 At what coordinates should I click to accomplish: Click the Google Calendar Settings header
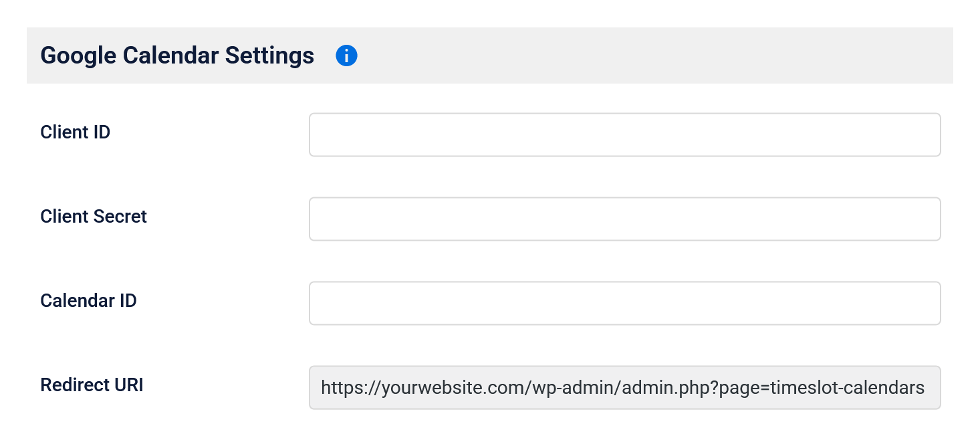tap(177, 55)
